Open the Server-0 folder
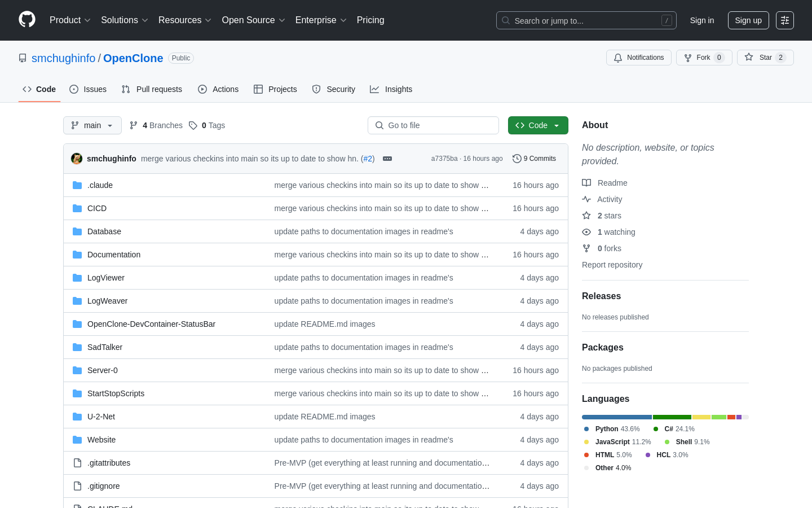Screen dimensions: 812x508 click(103, 370)
